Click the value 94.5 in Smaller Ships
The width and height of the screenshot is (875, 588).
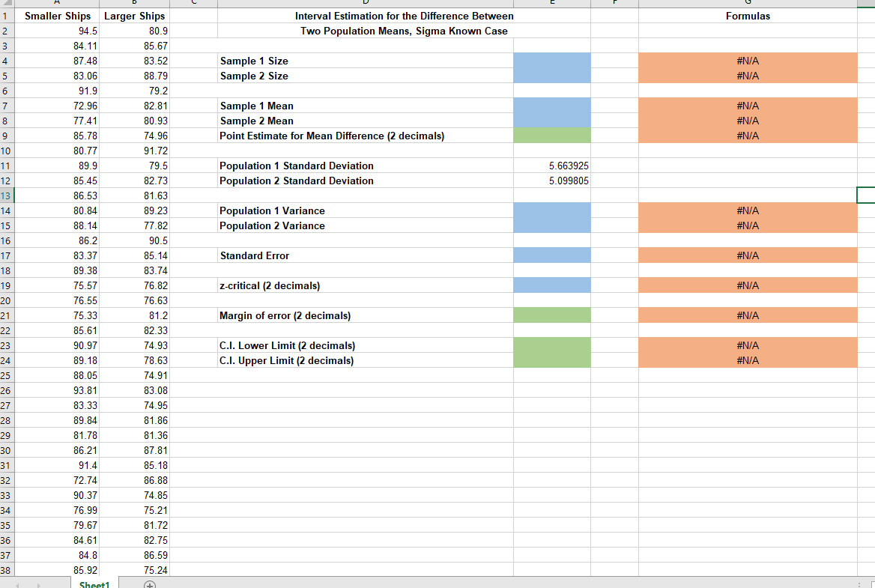pos(88,31)
